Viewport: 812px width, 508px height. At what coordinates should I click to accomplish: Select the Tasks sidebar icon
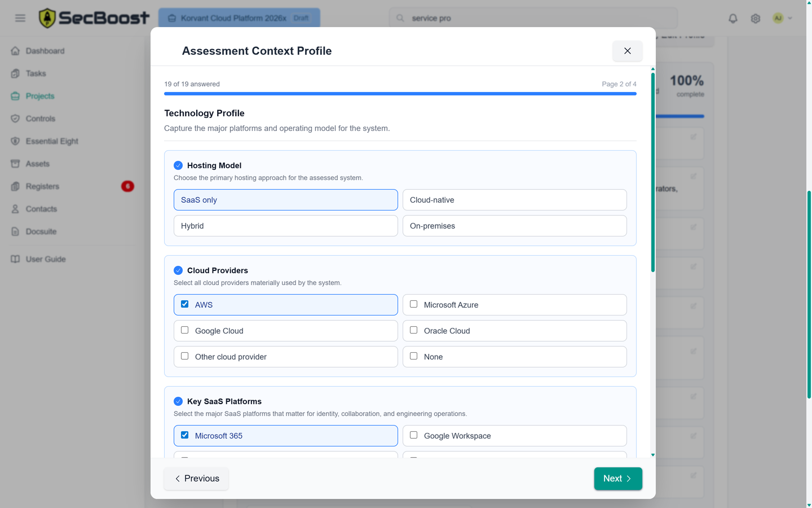point(37,73)
